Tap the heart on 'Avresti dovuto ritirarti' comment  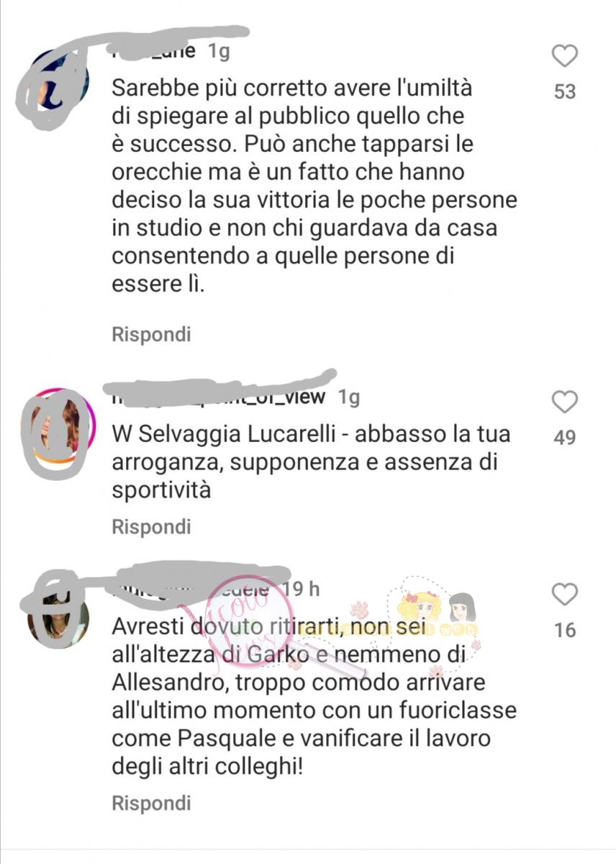pyautogui.click(x=565, y=595)
